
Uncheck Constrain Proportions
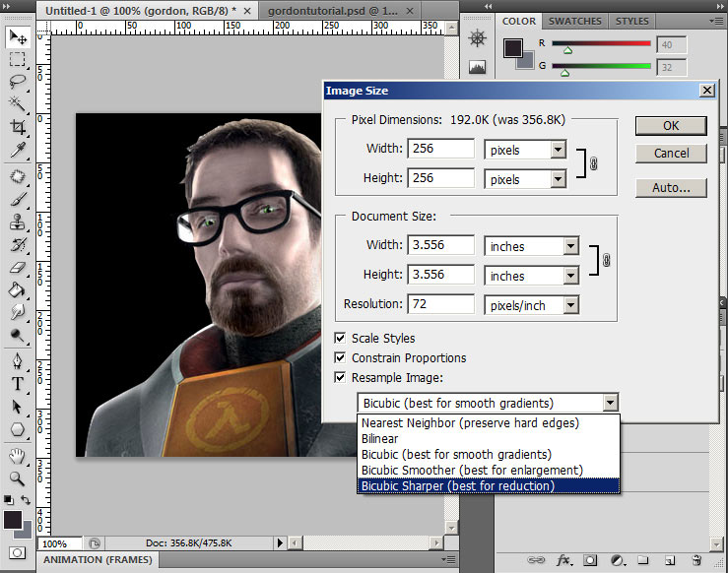tap(340, 357)
